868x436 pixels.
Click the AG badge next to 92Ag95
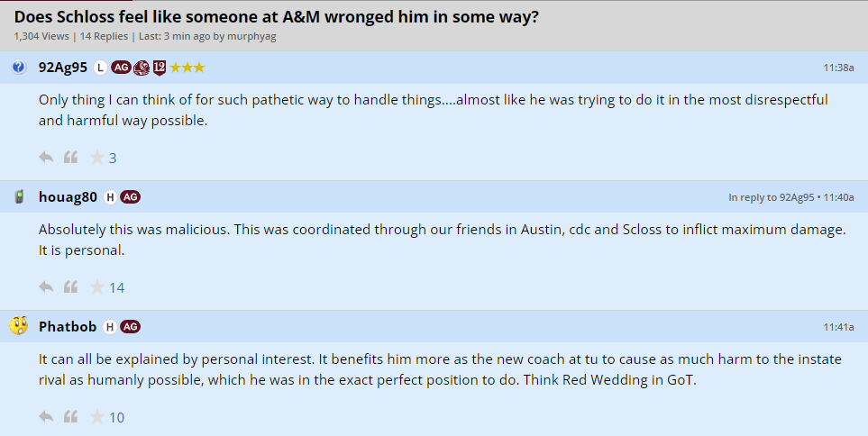pos(121,68)
